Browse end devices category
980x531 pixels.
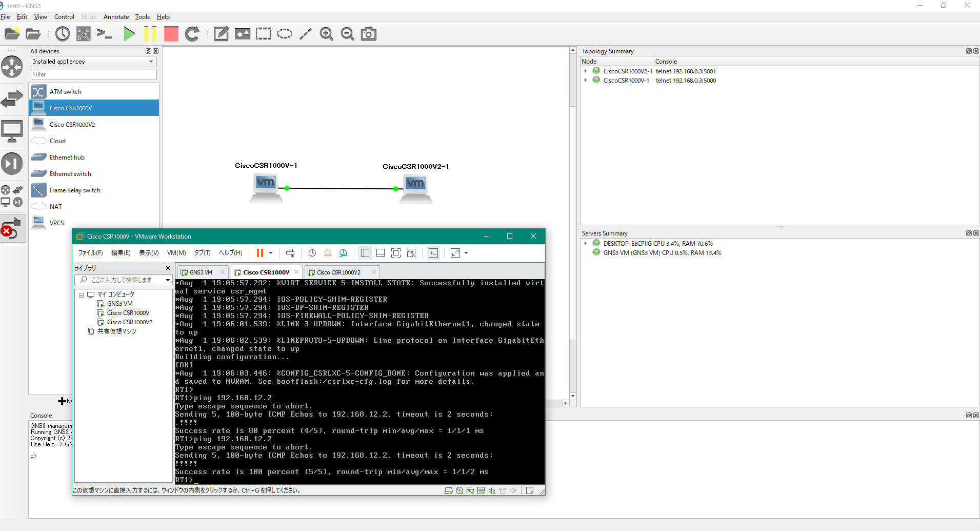click(x=12, y=131)
